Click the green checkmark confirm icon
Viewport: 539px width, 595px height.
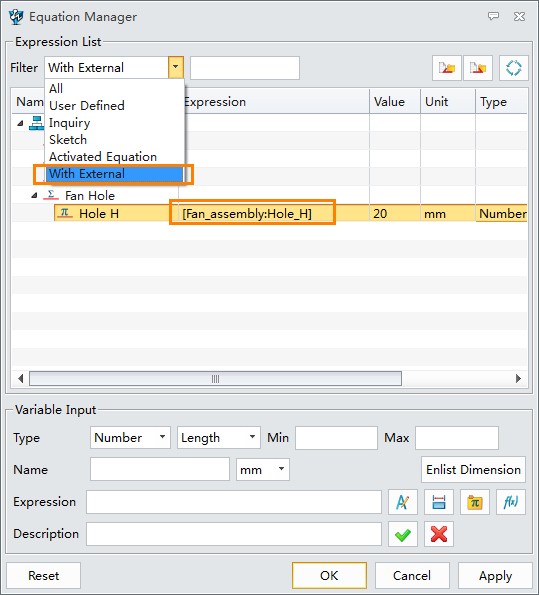403,534
